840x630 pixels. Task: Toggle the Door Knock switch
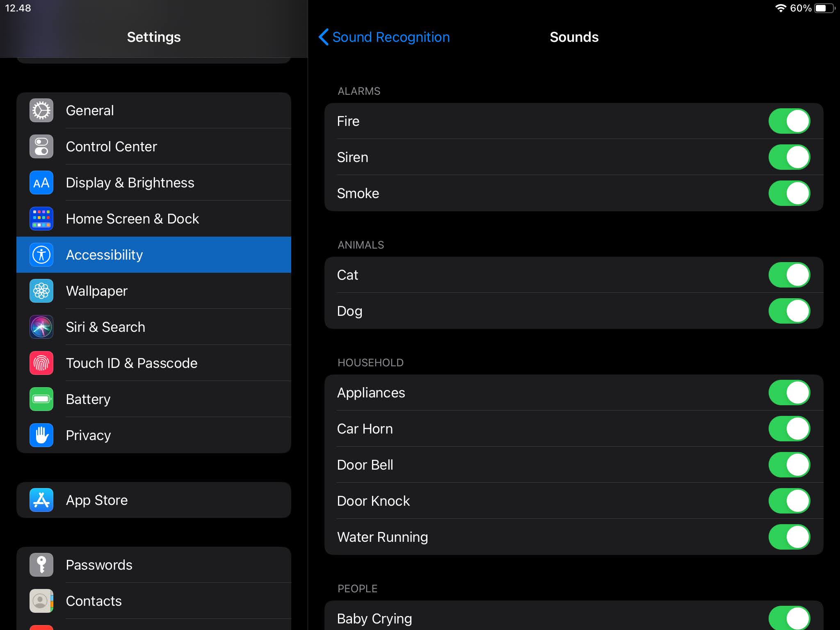pos(789,501)
